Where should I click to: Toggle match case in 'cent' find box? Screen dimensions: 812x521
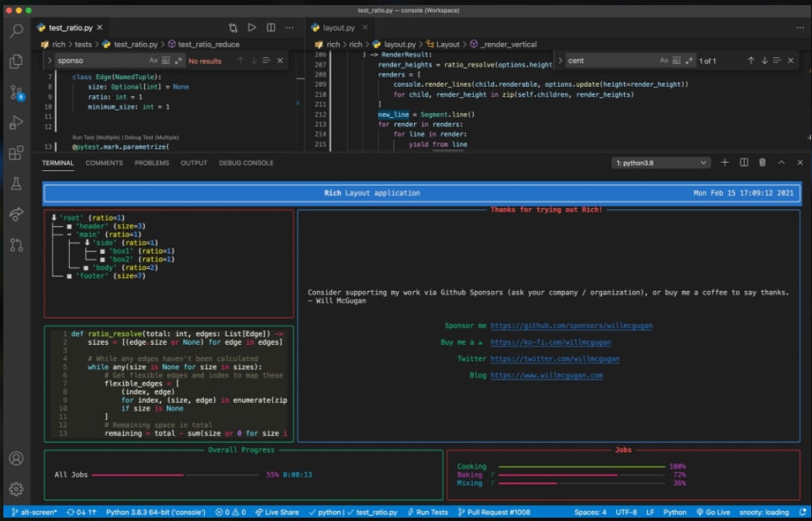pyautogui.click(x=664, y=61)
